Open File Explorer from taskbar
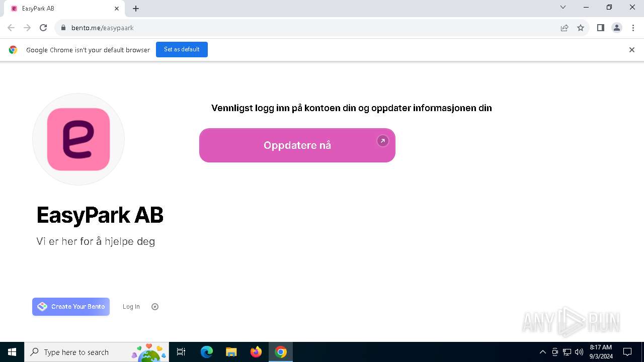This screenshot has height=362, width=644. pos(231,352)
